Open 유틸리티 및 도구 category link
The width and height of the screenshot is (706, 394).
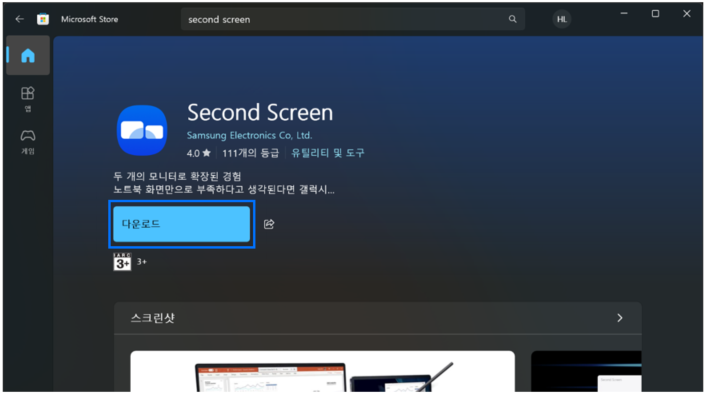[x=328, y=153]
